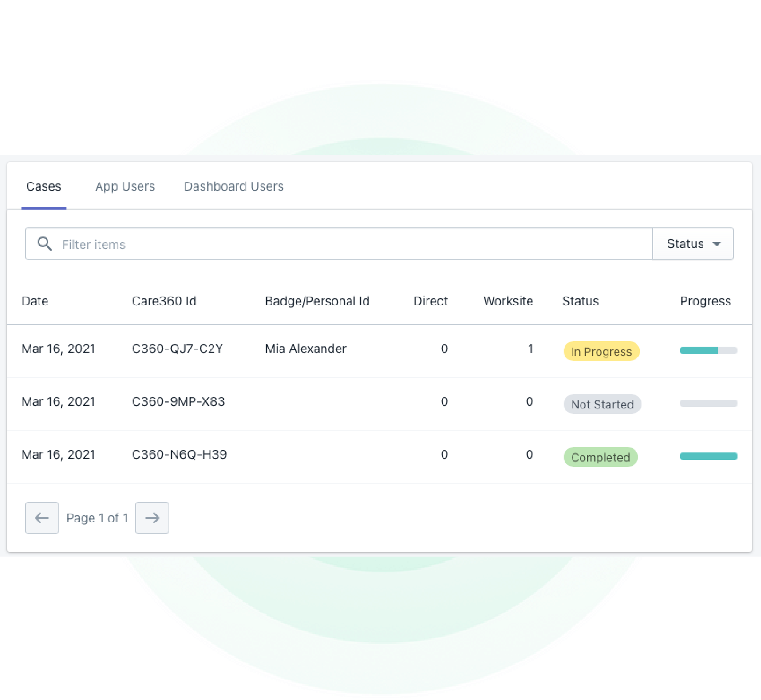The image size is (761, 700).
Task: Select case C360-QJ7-C2Y
Action: (x=178, y=348)
